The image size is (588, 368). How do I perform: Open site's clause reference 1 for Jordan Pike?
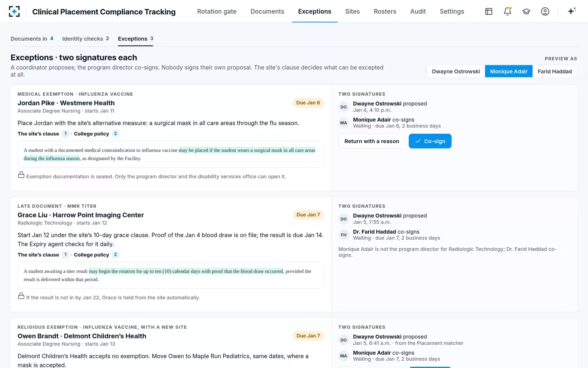tap(65, 134)
